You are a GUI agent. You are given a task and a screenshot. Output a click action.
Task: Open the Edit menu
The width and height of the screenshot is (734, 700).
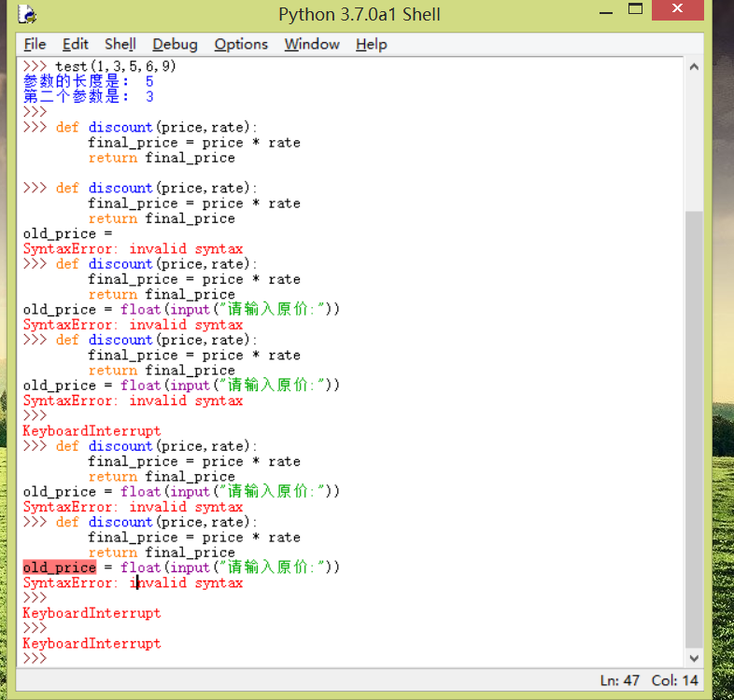click(x=75, y=44)
